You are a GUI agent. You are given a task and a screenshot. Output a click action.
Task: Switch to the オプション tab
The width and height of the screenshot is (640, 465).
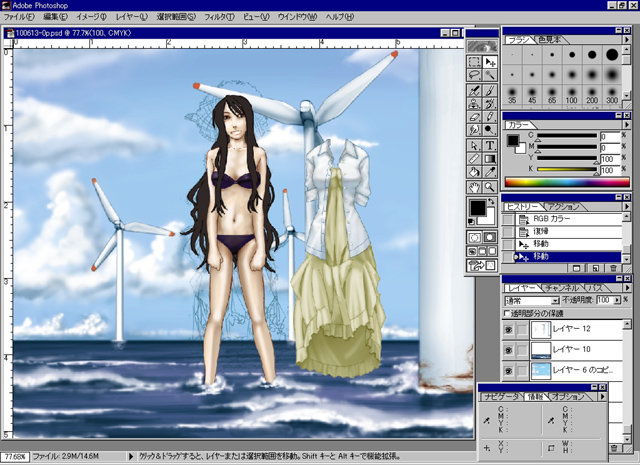point(568,396)
